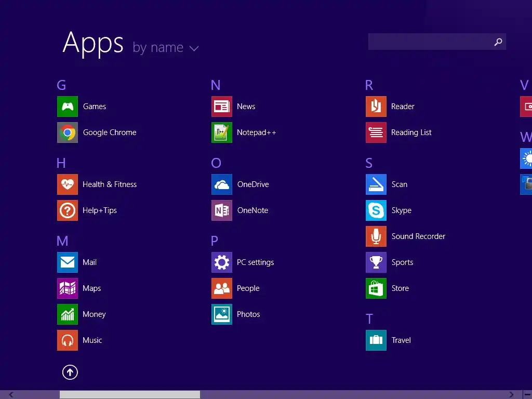The width and height of the screenshot is (532, 399).
Task: Click the "Sports" label
Action: coord(403,262)
